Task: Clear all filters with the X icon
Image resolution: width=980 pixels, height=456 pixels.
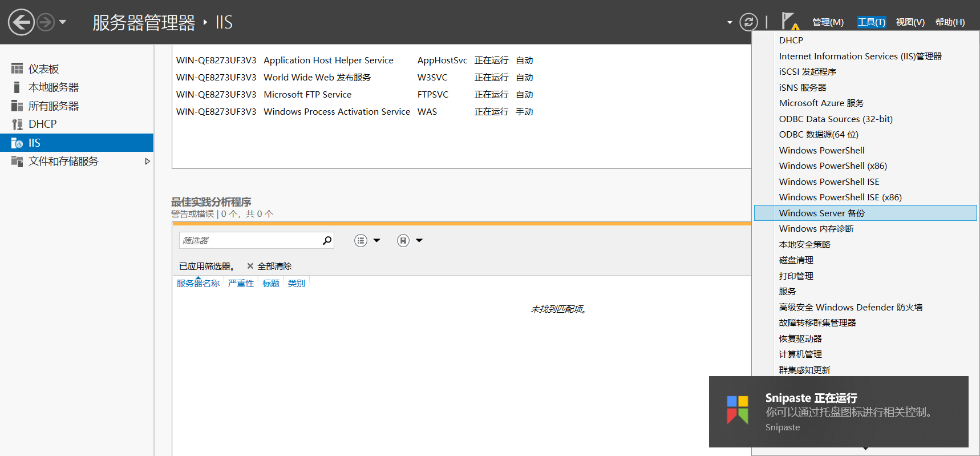Action: tap(250, 266)
